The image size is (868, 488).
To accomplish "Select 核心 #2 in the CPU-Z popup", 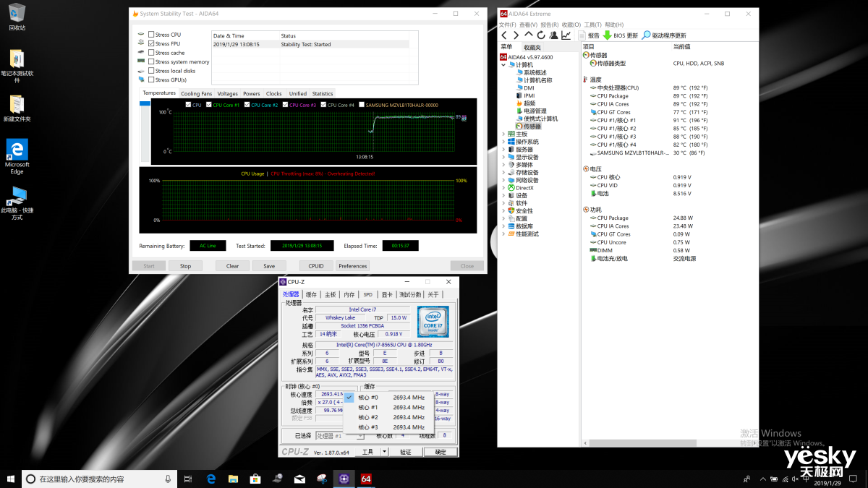I will pos(390,417).
